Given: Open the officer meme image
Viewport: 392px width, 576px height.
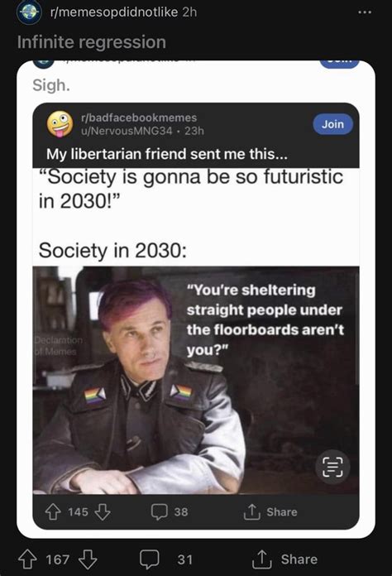Looking at the screenshot, I should [196, 380].
